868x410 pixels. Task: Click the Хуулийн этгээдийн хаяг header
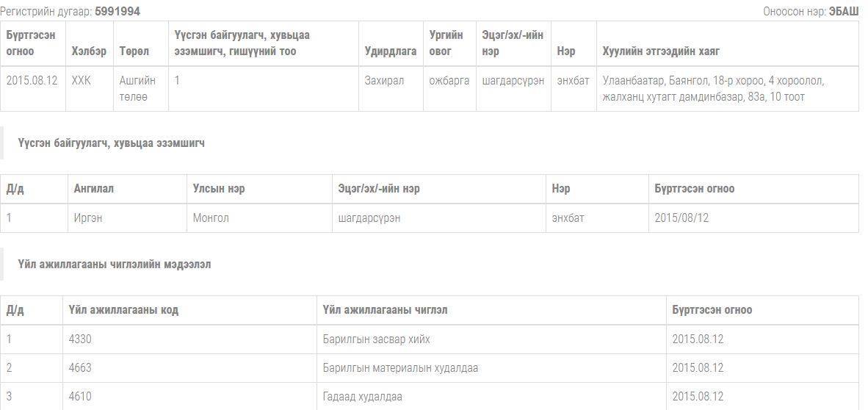[x=665, y=51]
